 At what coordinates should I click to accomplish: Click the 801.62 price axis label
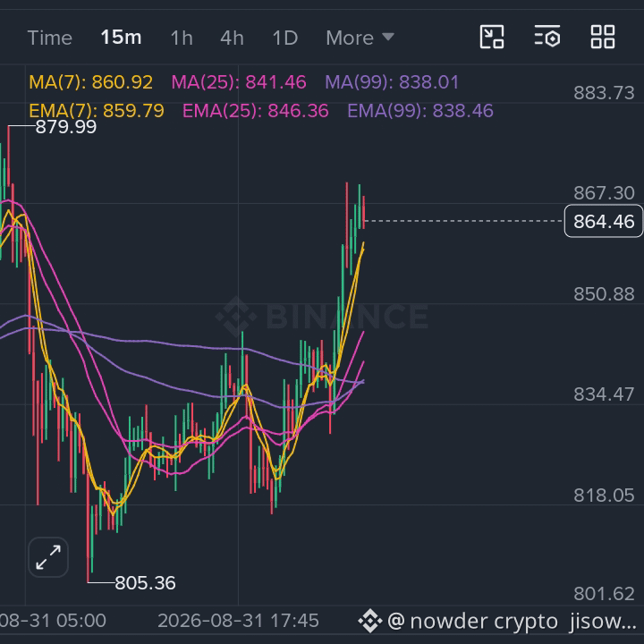click(604, 594)
